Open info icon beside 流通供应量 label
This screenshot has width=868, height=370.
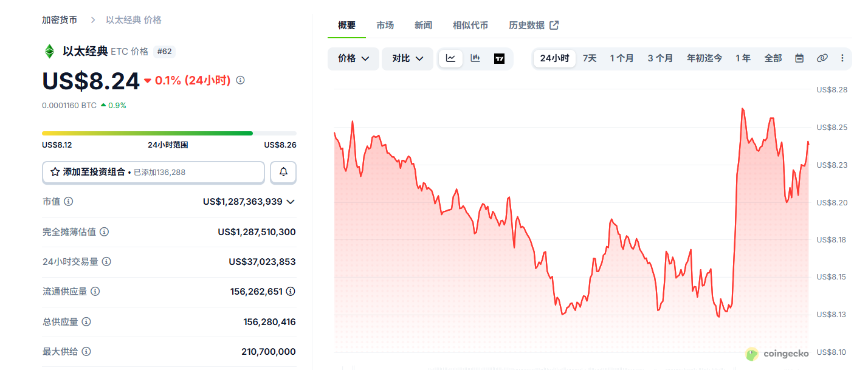95,291
